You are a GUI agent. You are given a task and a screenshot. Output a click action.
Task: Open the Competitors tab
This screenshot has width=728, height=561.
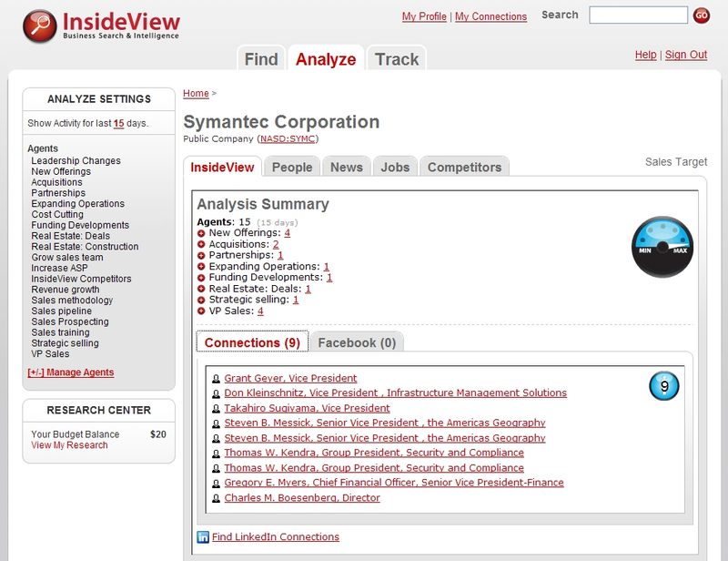(x=464, y=167)
